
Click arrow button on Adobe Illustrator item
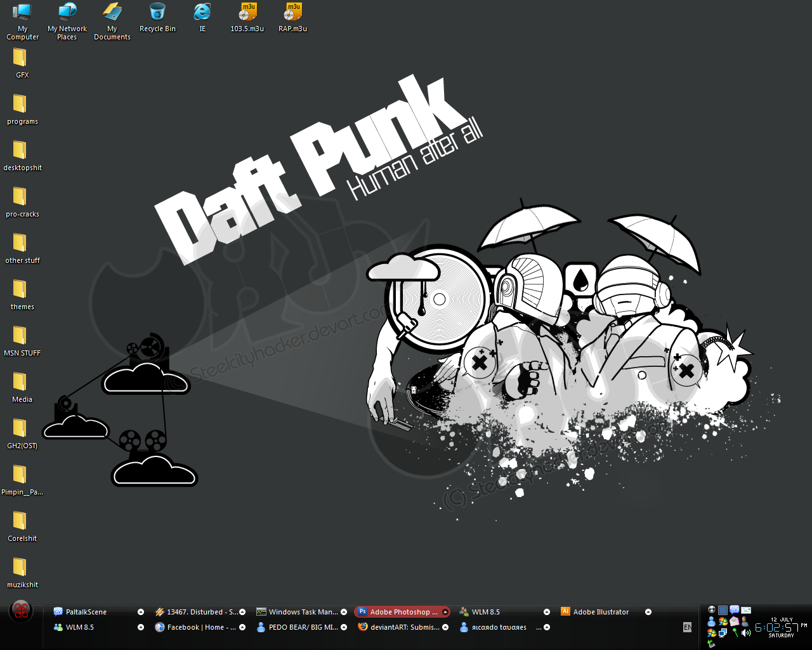pyautogui.click(x=648, y=612)
